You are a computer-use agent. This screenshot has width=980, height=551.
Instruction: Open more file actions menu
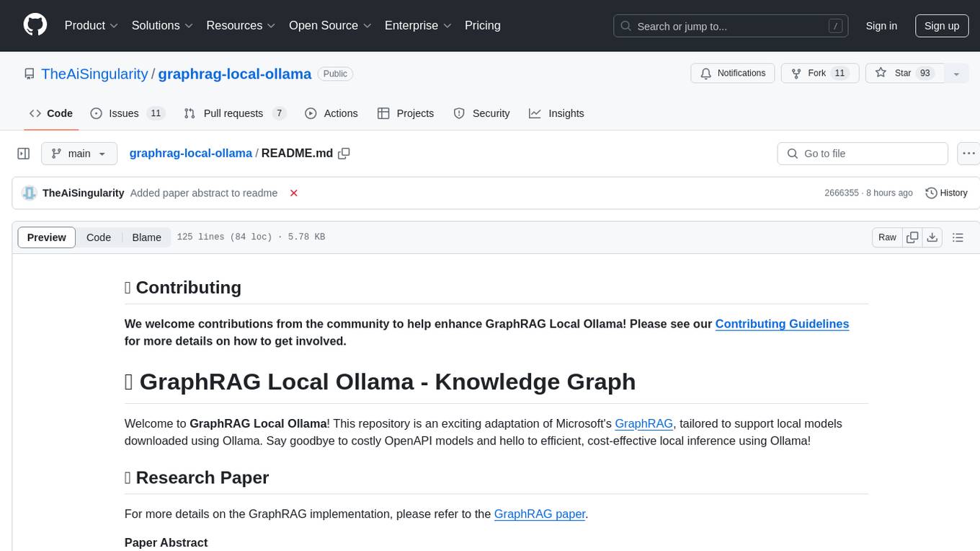[x=968, y=154]
